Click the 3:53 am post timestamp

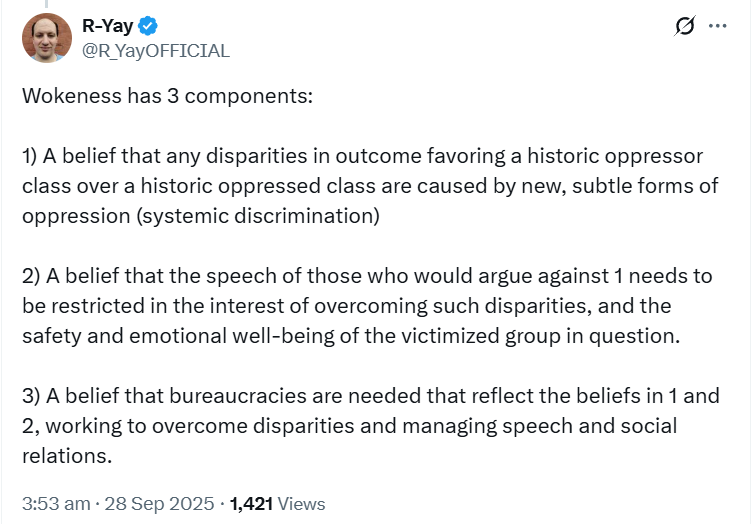coord(56,505)
